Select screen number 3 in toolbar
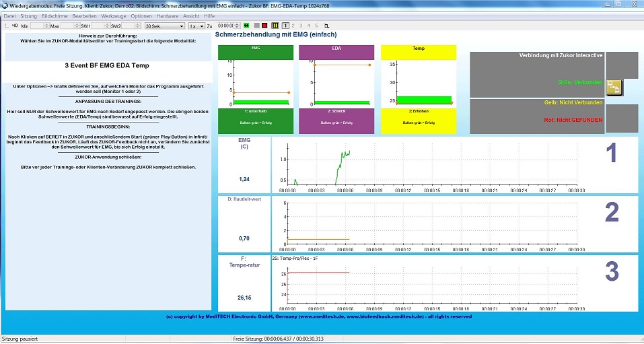 point(301,26)
